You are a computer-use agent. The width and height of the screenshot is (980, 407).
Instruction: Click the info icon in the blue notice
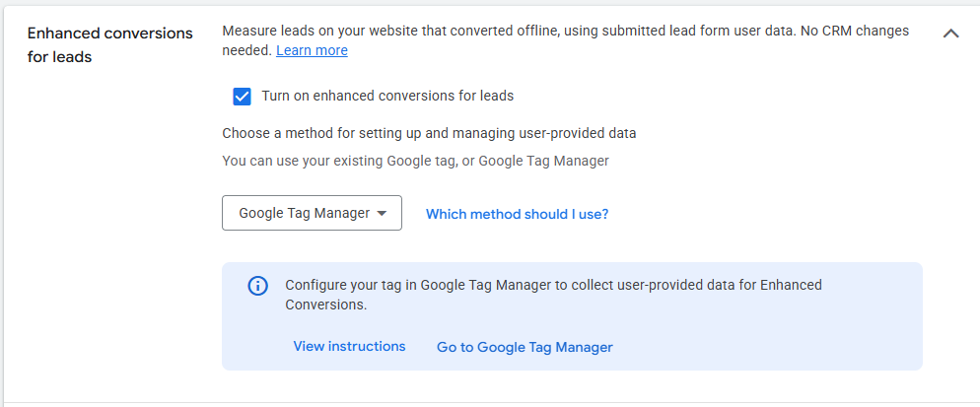coord(258,286)
